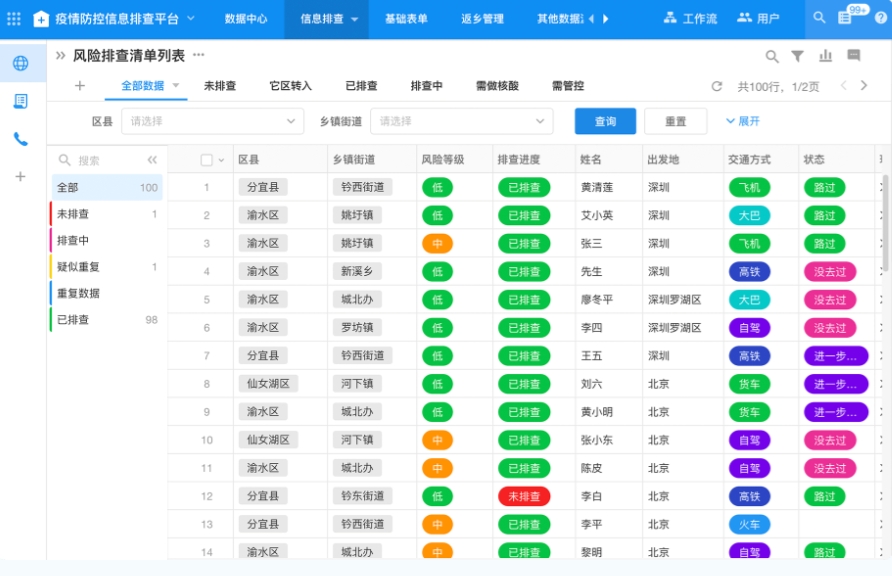The width and height of the screenshot is (892, 576).
Task: Click the search field in left panel
Action: pos(100,160)
